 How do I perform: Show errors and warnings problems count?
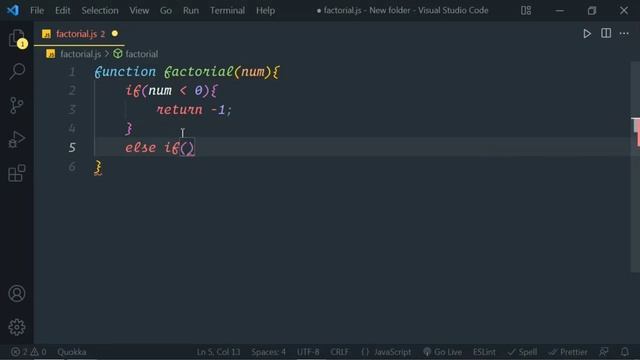point(29,352)
